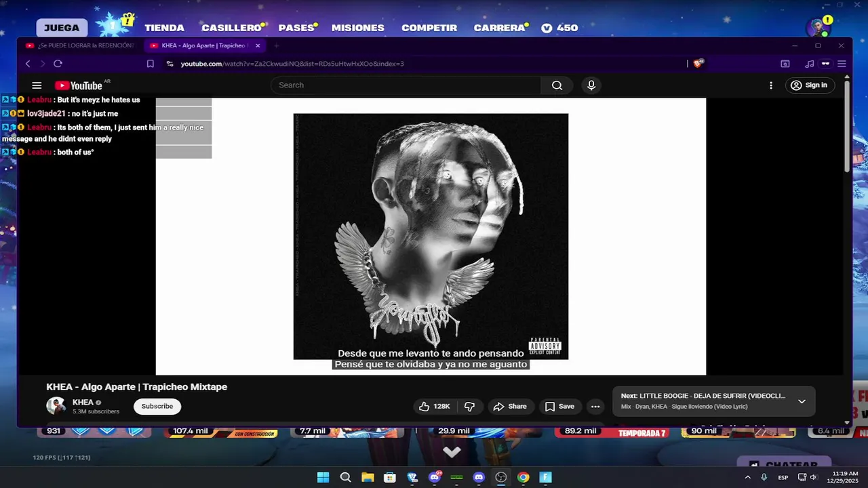Screen dimensions: 868x488
Task: Dislike the KHEA video
Action: [469, 406]
